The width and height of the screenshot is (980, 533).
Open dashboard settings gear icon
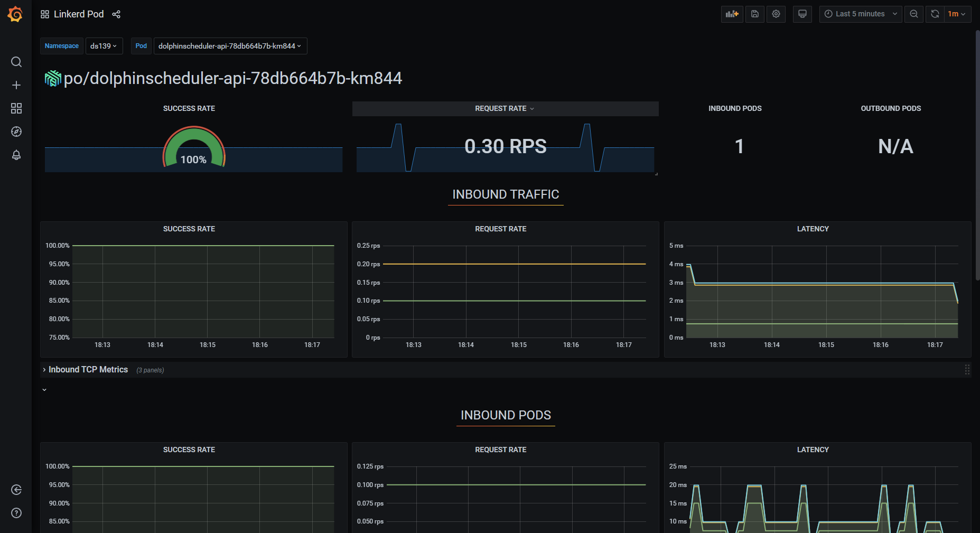pos(776,14)
